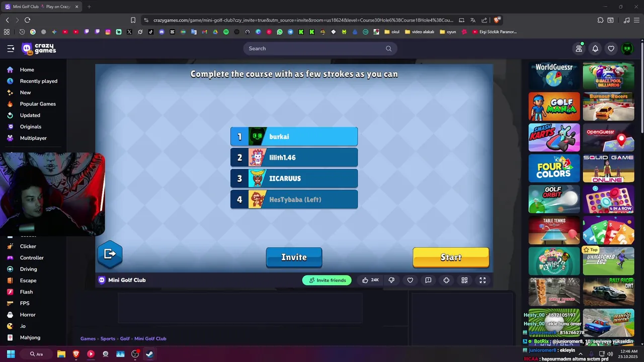Open the green user avatar menu
This screenshot has height=362, width=644.
(x=627, y=48)
